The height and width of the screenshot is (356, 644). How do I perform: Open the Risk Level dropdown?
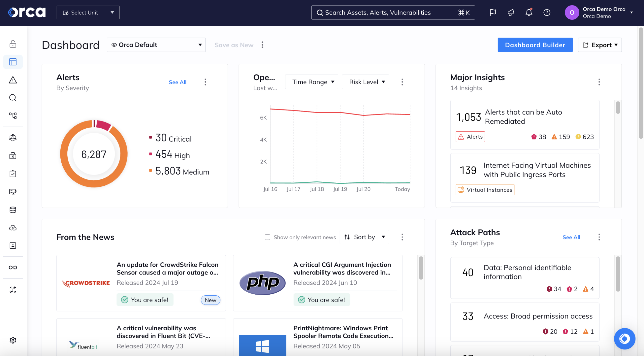pos(365,82)
